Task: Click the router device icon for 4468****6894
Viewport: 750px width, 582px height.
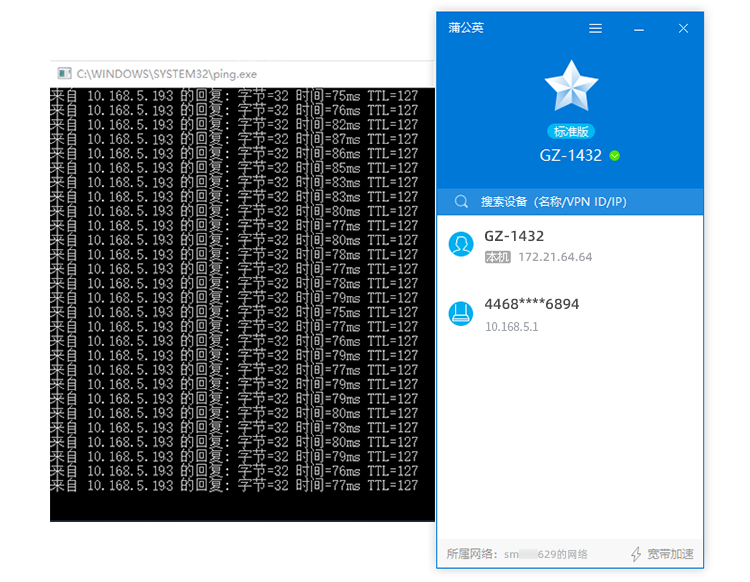Action: [x=461, y=313]
